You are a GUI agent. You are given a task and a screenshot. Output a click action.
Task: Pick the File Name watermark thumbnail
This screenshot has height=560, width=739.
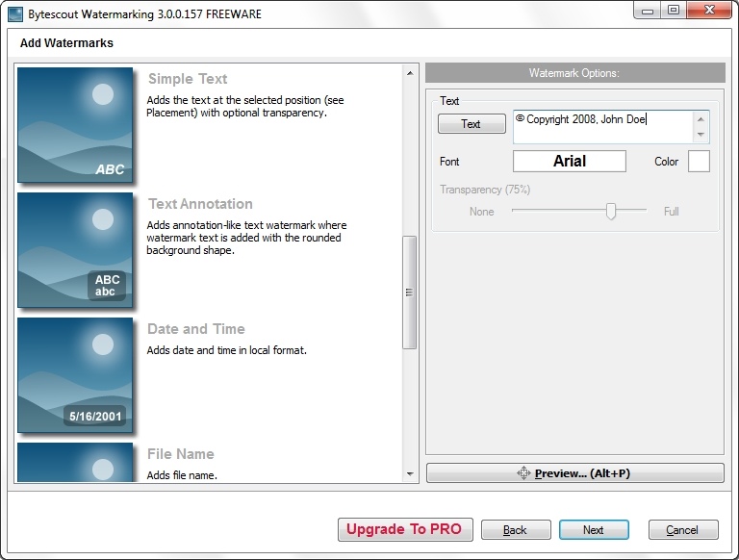[75, 463]
